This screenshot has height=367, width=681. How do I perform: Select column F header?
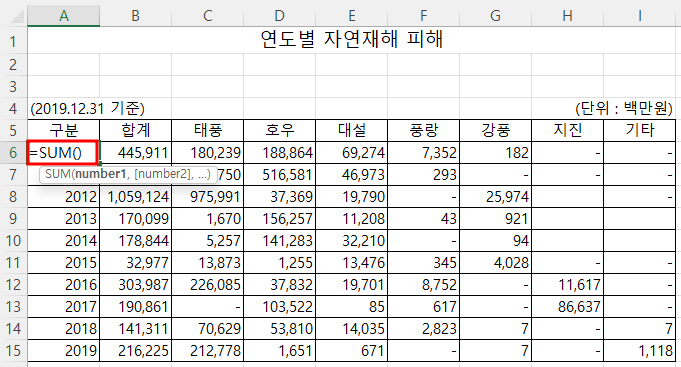423,16
